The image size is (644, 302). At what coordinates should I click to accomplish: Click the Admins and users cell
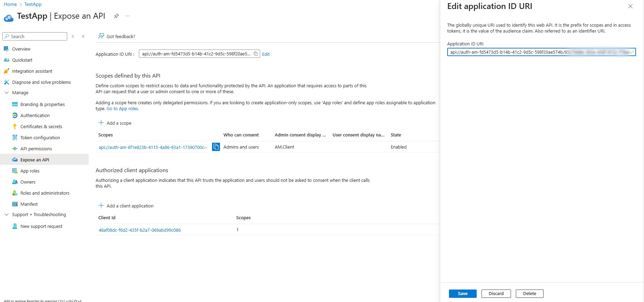click(241, 147)
